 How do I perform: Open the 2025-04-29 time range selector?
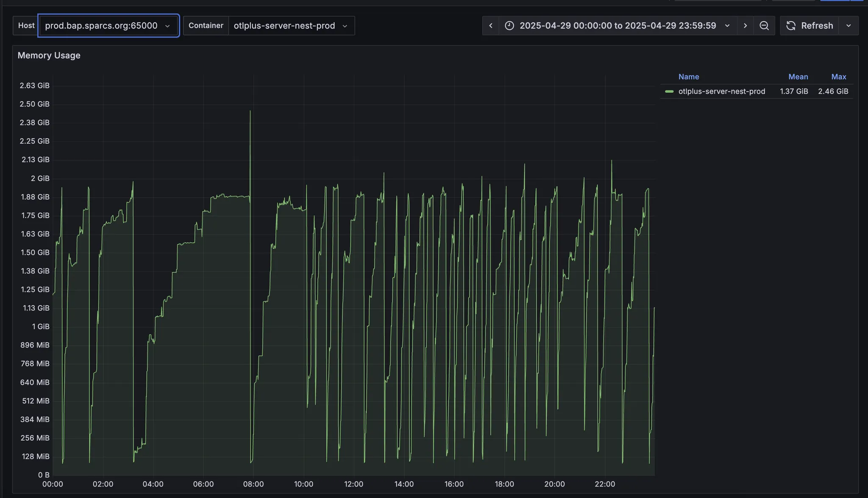[x=618, y=26]
